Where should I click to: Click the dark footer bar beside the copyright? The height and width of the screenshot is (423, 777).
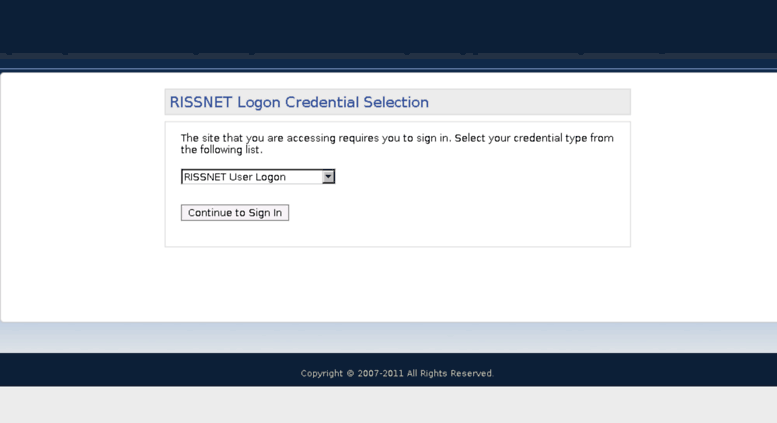pos(634,370)
